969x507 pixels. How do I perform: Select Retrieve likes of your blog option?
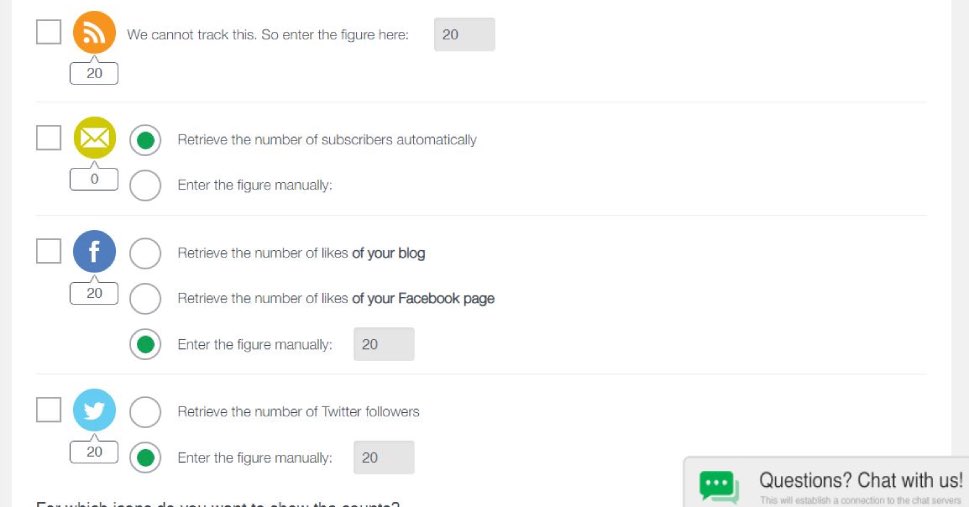(x=145, y=254)
